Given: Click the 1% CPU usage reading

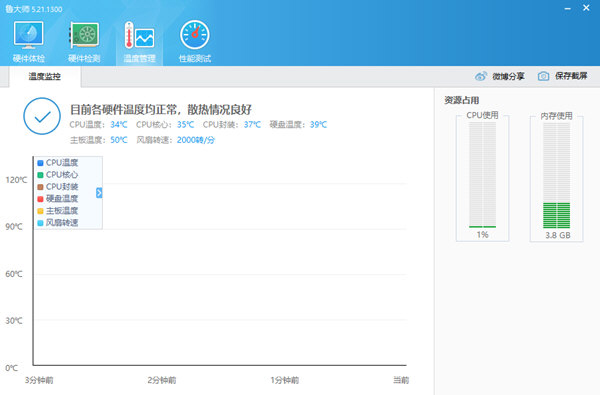Looking at the screenshot, I should click(483, 235).
